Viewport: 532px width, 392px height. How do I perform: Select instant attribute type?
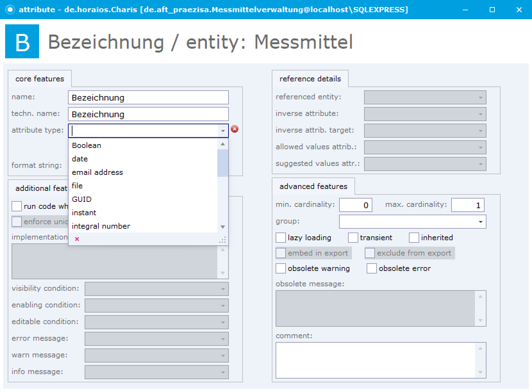(143, 213)
